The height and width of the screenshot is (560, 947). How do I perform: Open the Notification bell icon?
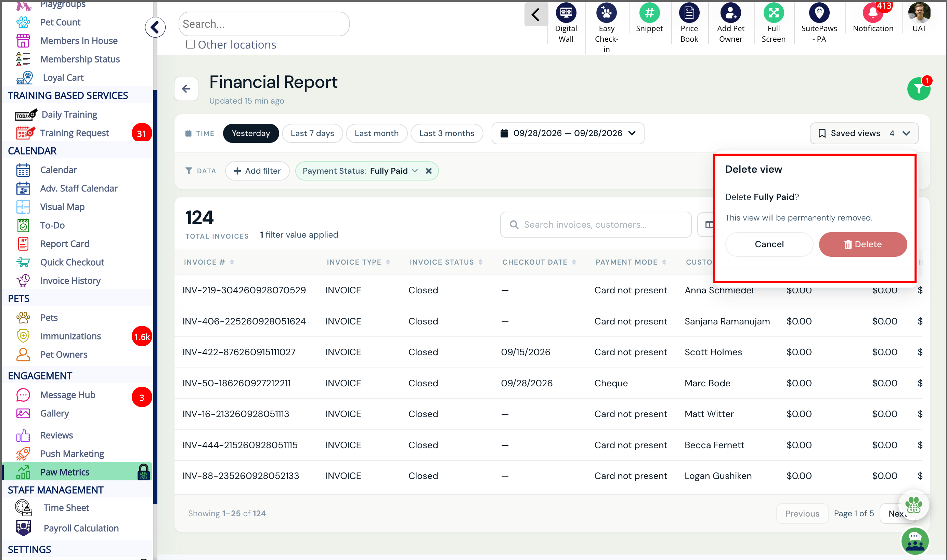(873, 13)
